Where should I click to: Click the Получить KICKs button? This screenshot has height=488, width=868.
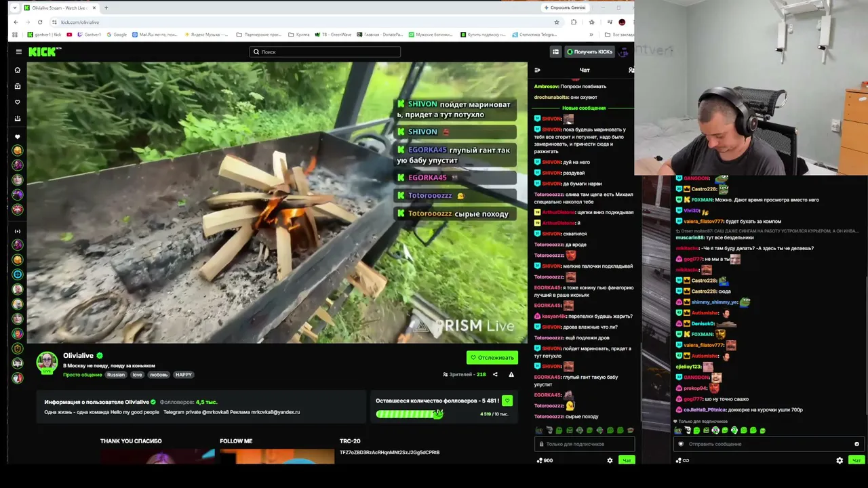point(589,52)
